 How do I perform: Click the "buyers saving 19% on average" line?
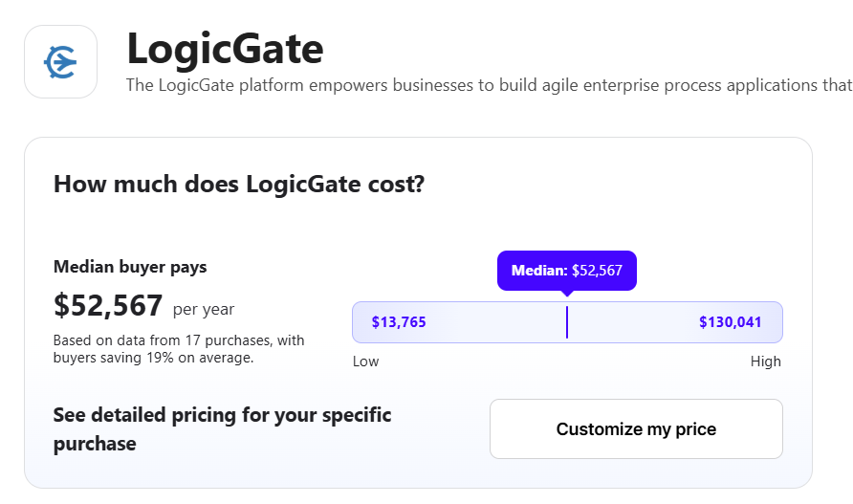point(153,358)
